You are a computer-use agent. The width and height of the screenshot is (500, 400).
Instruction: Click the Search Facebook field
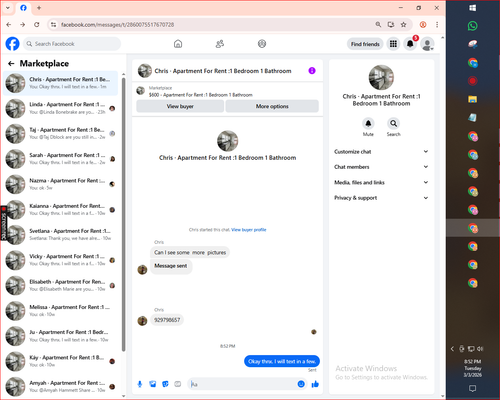tap(72, 44)
